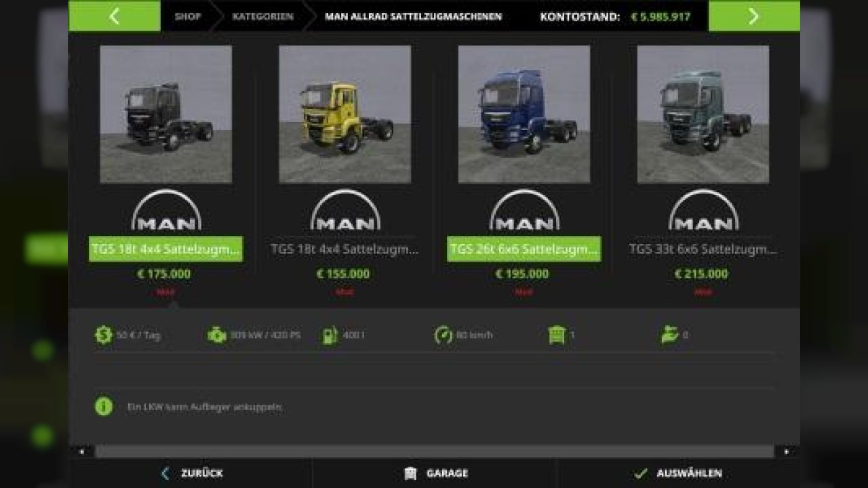Choose TGS 18t 4x4 label priced €155.000
Viewport: 868px width, 488px height.
344,249
